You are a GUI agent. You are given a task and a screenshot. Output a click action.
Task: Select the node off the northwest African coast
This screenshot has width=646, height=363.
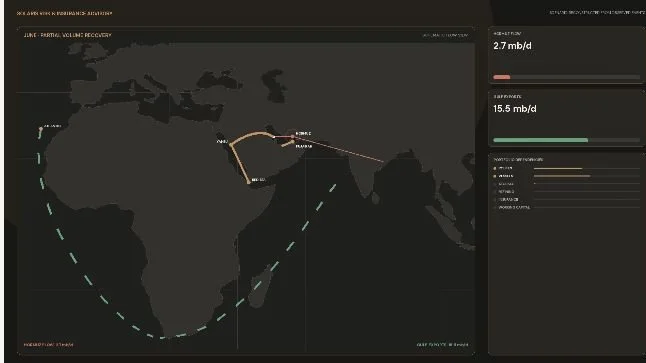click(41, 129)
